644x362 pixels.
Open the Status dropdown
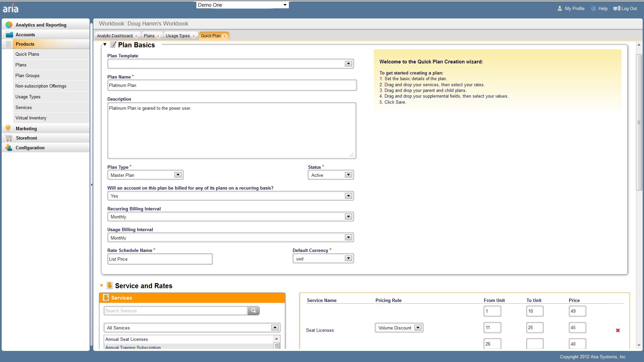[x=348, y=175]
